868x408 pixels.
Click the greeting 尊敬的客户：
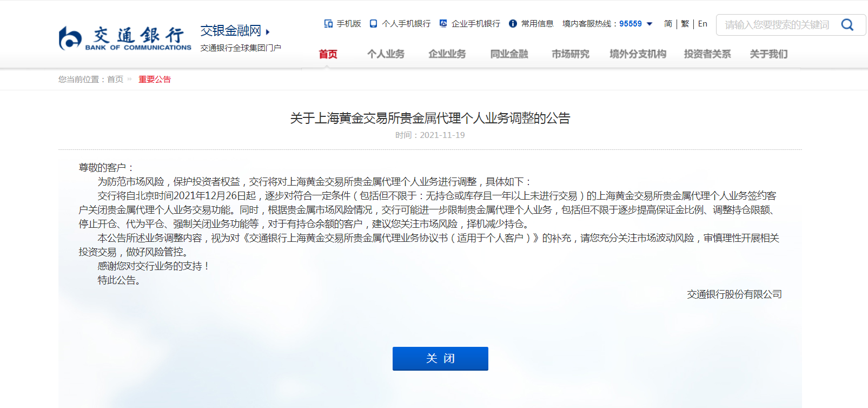pyautogui.click(x=107, y=168)
